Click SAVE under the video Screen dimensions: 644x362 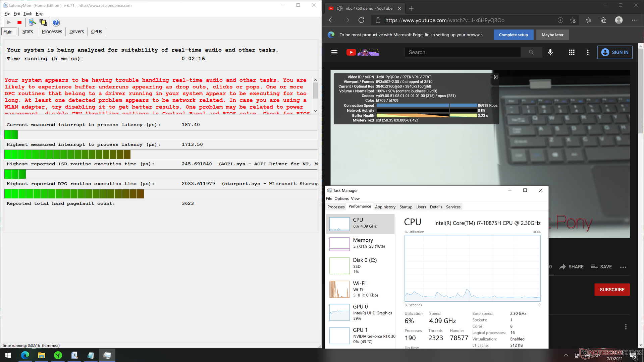coord(601,267)
